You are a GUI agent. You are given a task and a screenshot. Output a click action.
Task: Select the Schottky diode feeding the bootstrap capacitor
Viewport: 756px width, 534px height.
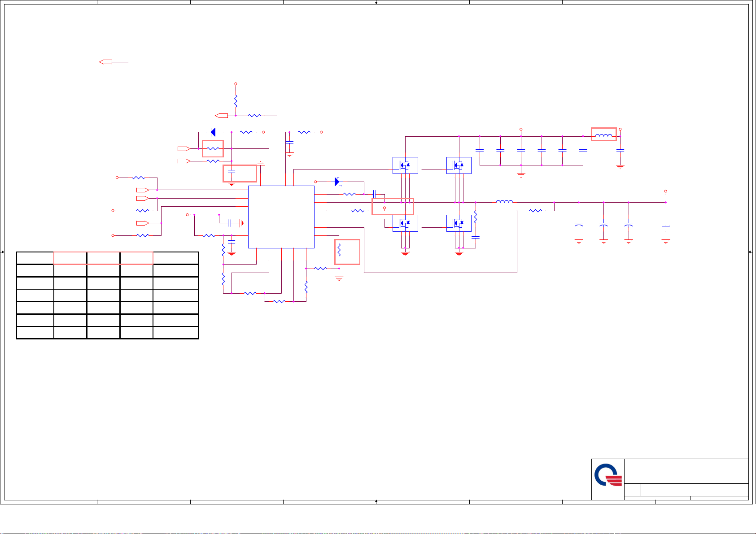(x=338, y=182)
